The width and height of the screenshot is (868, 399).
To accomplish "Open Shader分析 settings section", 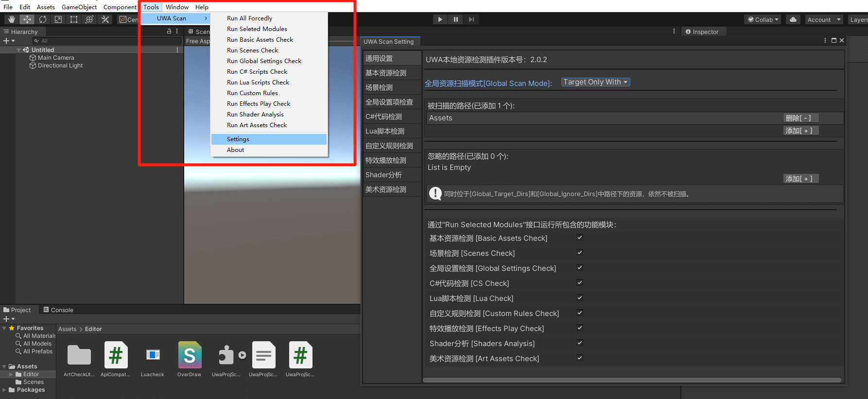I will pyautogui.click(x=384, y=175).
